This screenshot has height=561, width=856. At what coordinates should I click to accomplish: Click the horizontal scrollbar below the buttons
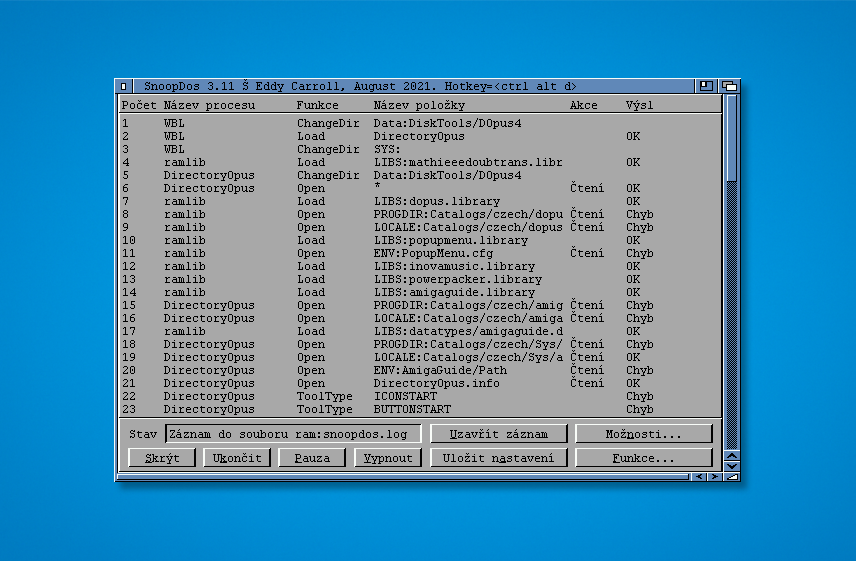tap(400, 477)
